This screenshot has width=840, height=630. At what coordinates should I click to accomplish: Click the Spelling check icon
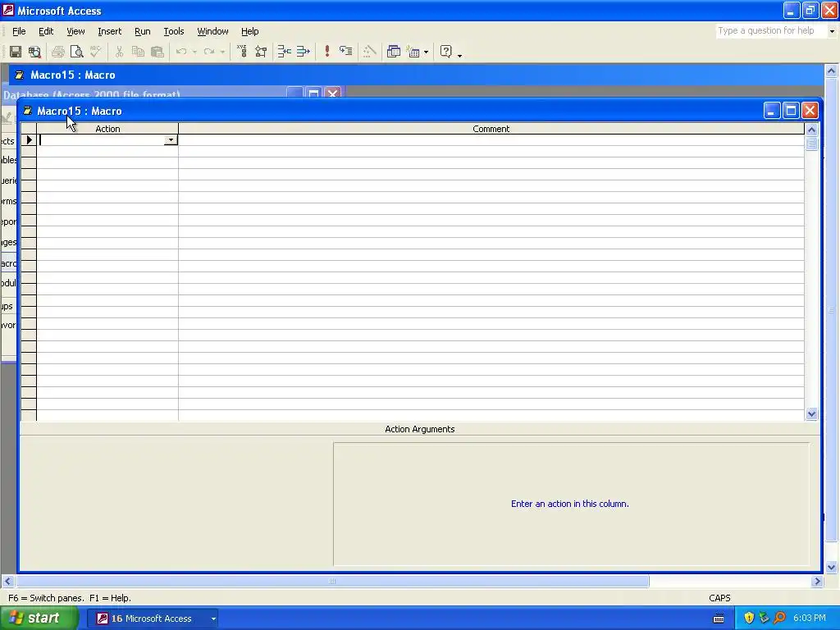[x=96, y=52]
